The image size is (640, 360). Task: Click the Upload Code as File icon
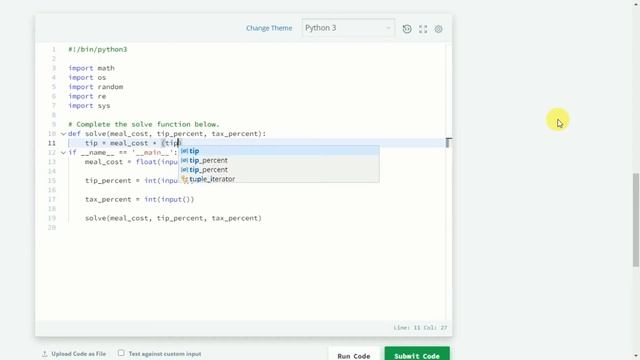point(44,354)
